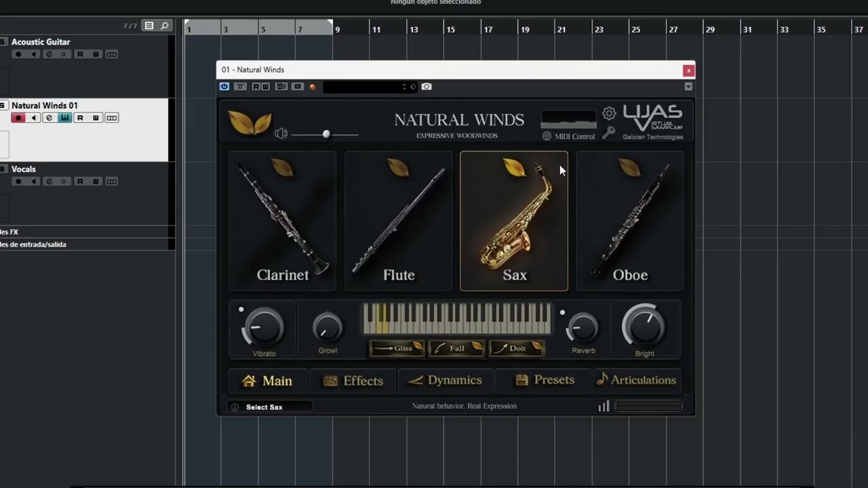Image resolution: width=868 pixels, height=488 pixels.
Task: Select the Flute instrument
Action: 398,221
